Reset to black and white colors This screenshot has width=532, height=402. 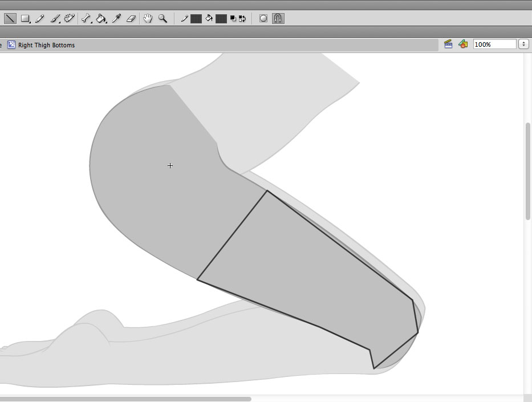click(x=233, y=18)
